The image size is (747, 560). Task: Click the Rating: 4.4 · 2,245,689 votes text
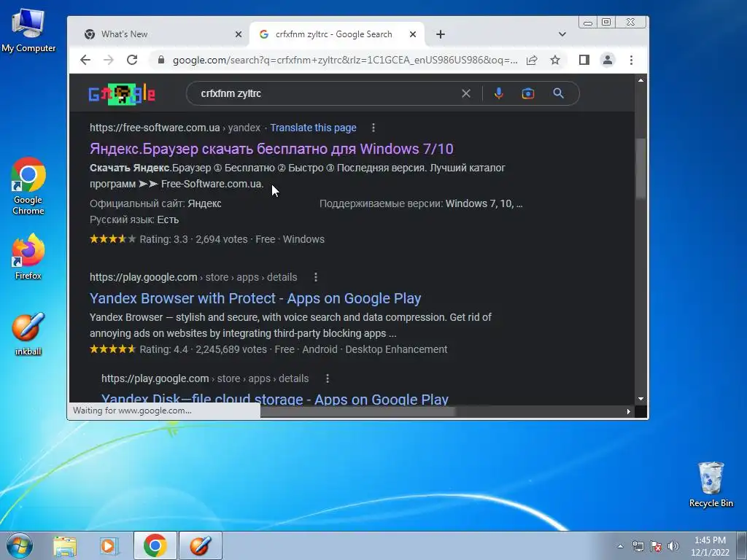click(203, 349)
